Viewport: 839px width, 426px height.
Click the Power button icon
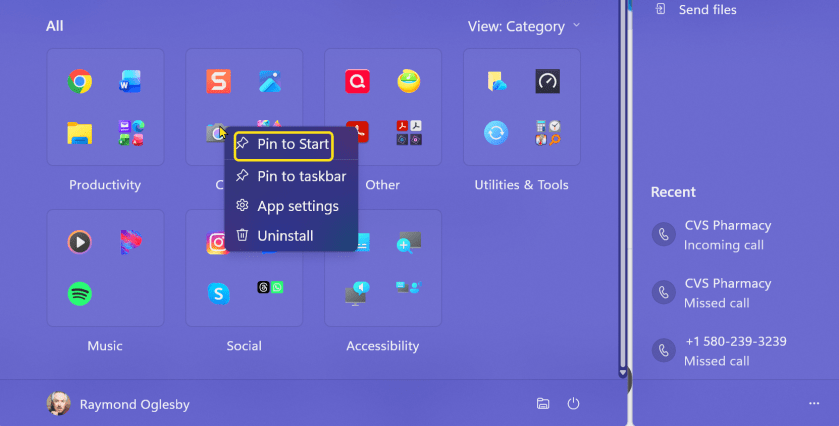click(x=573, y=404)
